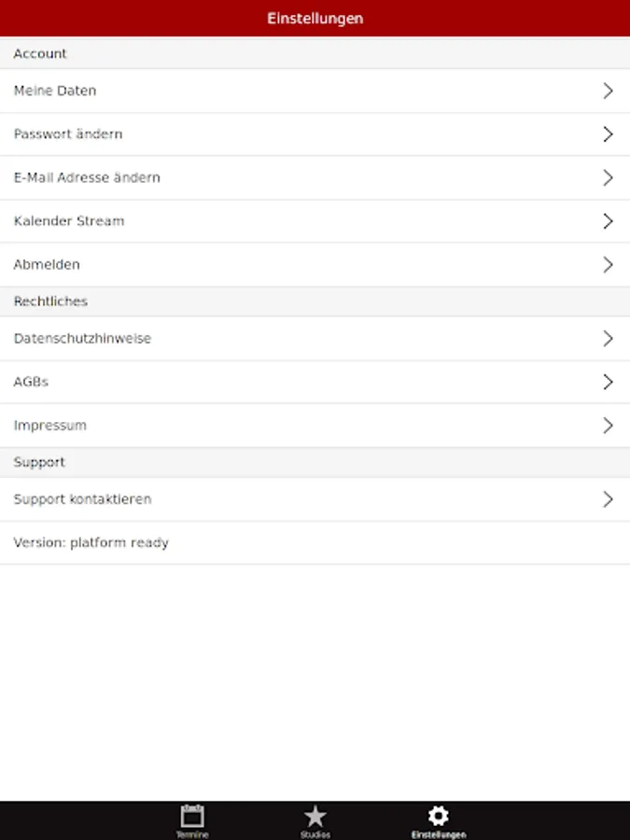630x840 pixels.
Task: Open chevron beside Kalender Stream
Action: coord(608,221)
